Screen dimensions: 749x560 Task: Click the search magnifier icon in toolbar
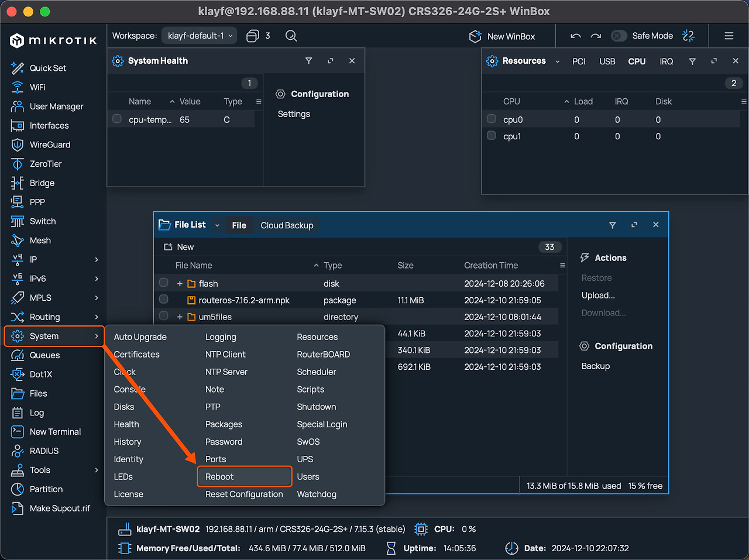(x=291, y=36)
